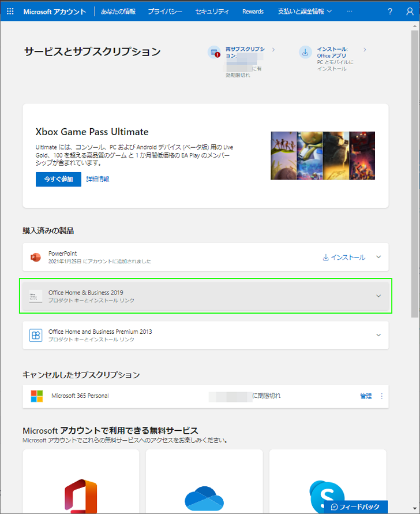Click the Microsoft 365 Personal name text
Viewport: 420px width, 514px height.
[x=80, y=396]
